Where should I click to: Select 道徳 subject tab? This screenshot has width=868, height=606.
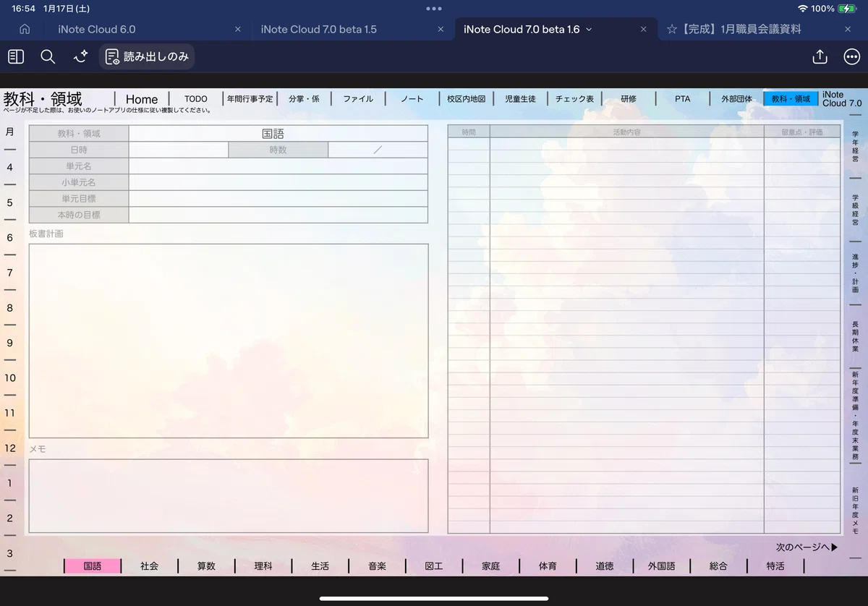tap(605, 566)
